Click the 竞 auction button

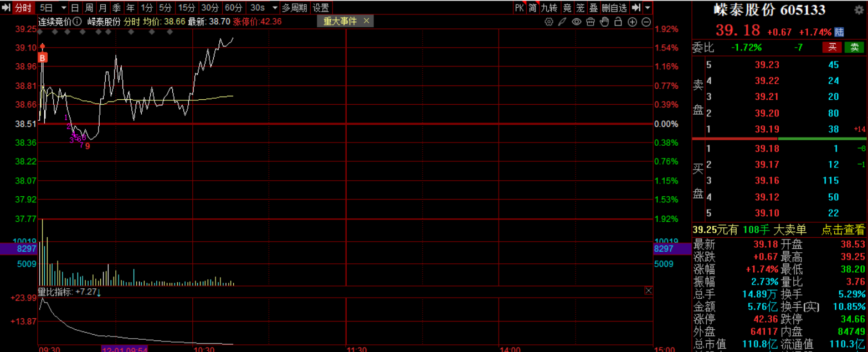pyautogui.click(x=567, y=8)
